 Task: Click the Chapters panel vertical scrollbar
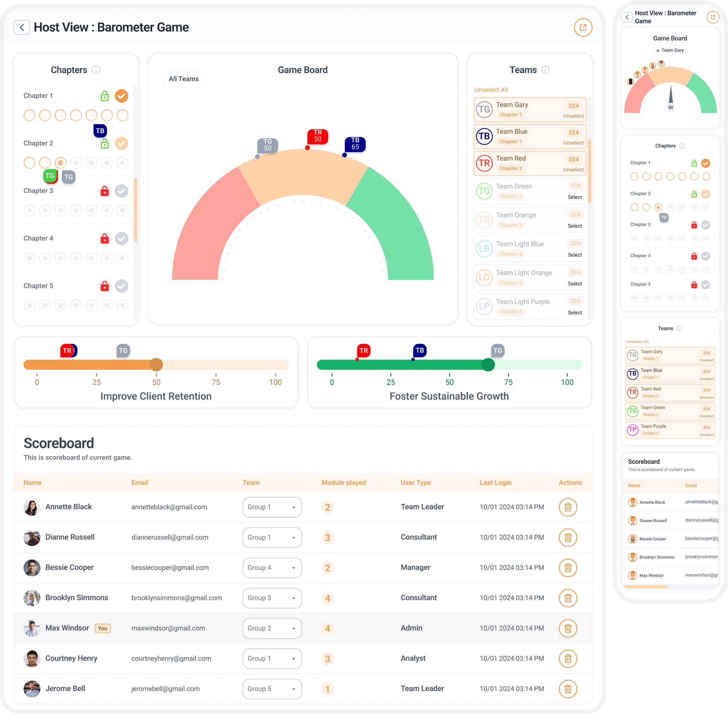click(x=135, y=210)
